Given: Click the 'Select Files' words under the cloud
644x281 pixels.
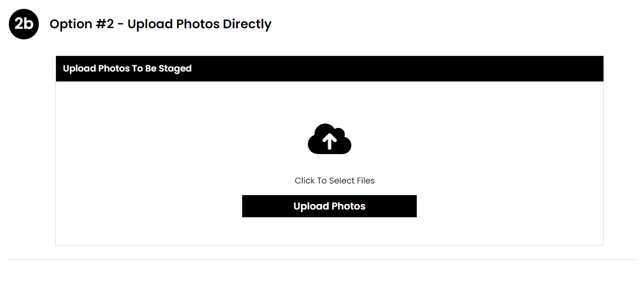Looking at the screenshot, I should pyautogui.click(x=352, y=180).
